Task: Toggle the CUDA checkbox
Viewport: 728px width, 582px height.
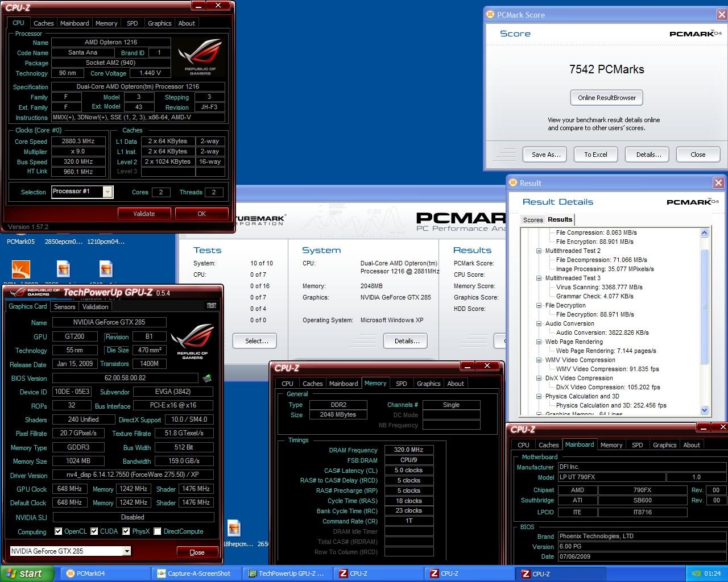Action: tap(94, 531)
